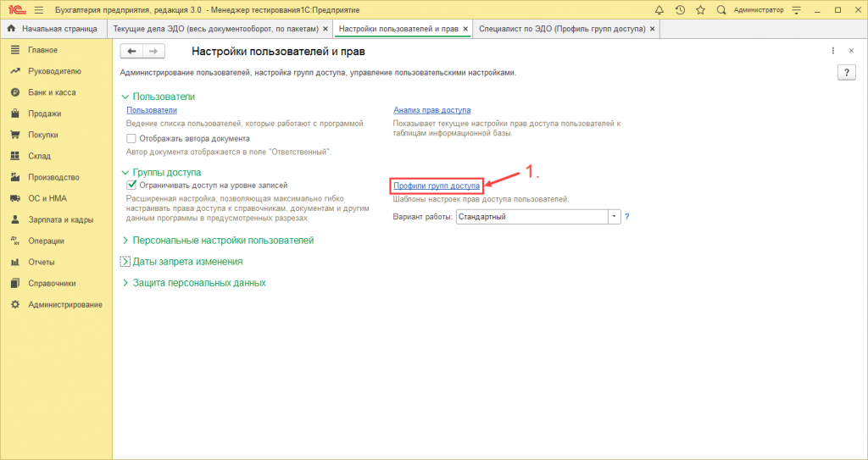The width and height of the screenshot is (868, 460).
Task: Go back with the left arrow button
Action: click(131, 51)
